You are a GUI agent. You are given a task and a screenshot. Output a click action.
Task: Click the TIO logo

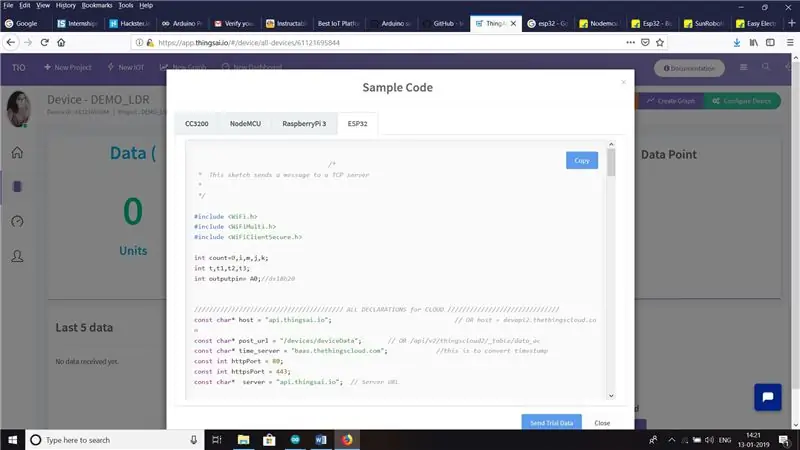pos(19,67)
